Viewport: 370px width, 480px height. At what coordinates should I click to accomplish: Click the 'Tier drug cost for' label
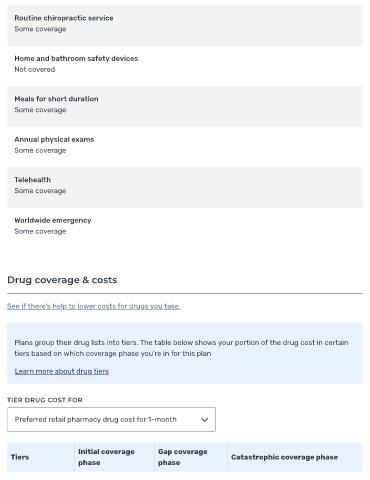45,400
